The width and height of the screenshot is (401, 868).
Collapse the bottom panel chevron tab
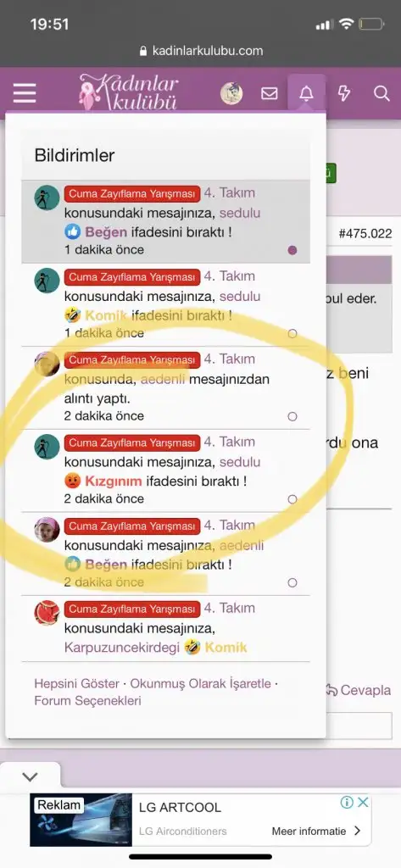(x=30, y=776)
